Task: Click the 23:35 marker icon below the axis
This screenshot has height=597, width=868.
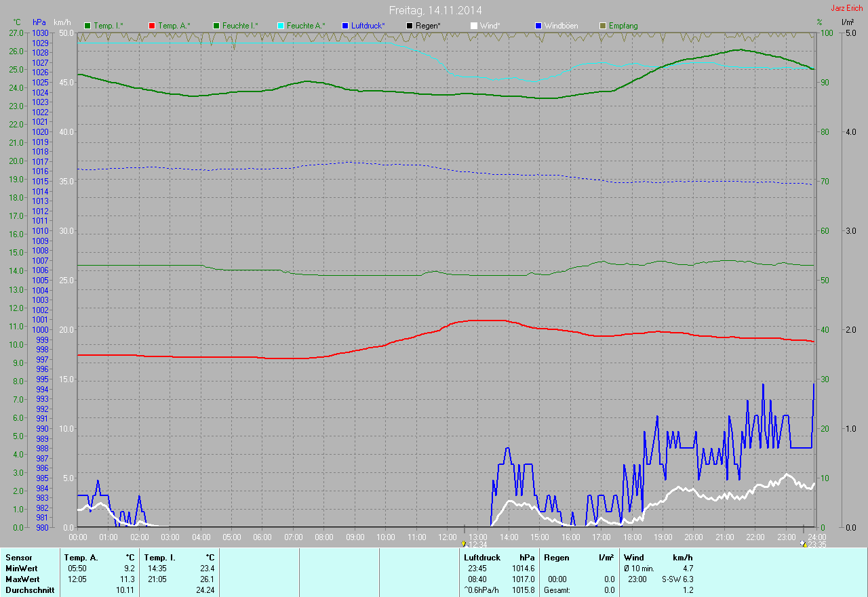Action: coord(804,544)
